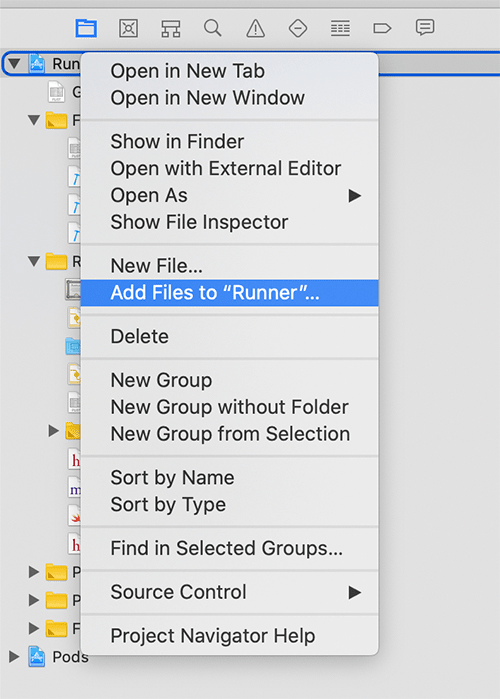Select the Pods label in navigator
Image resolution: width=500 pixels, height=699 pixels.
click(70, 657)
